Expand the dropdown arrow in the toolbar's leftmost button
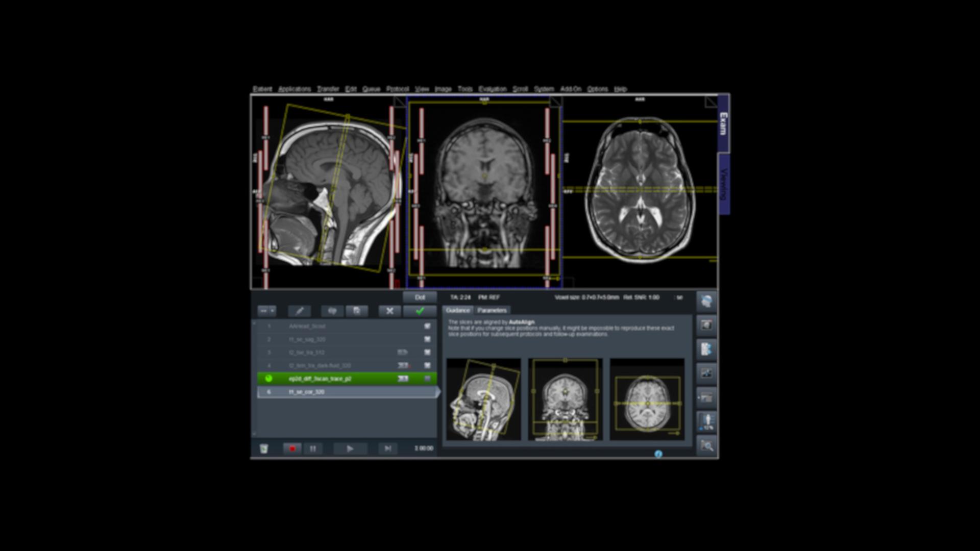The image size is (980, 551). pyautogui.click(x=272, y=311)
